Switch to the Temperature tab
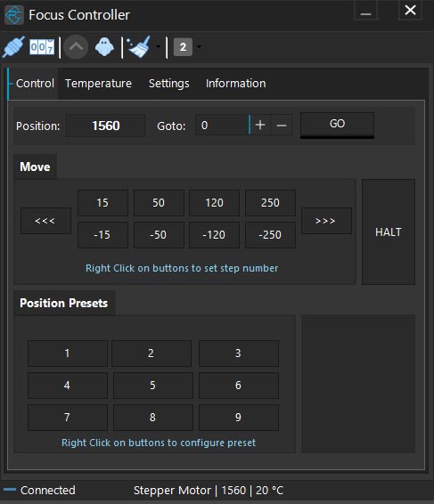The image size is (434, 504). point(98,84)
